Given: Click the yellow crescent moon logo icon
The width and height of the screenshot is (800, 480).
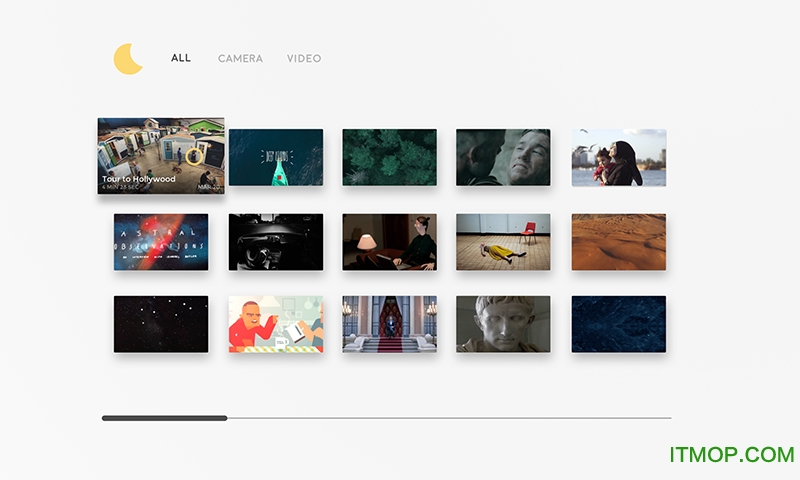Looking at the screenshot, I should click(128, 59).
